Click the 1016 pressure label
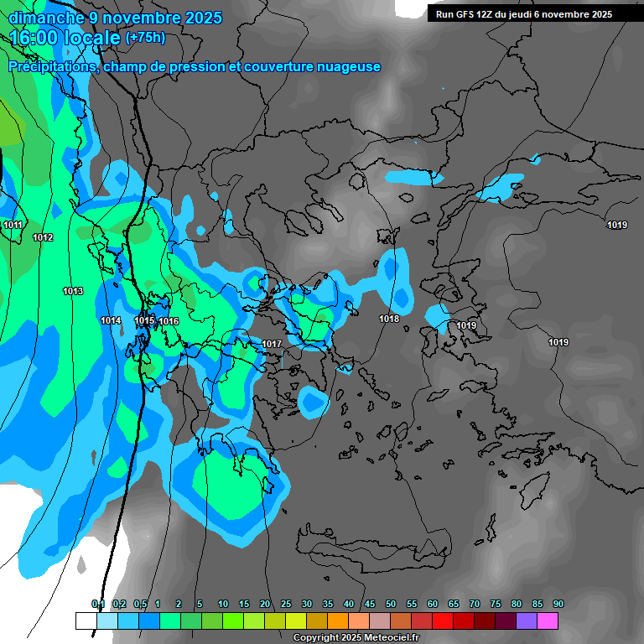This screenshot has width=644, height=644. pos(169,321)
